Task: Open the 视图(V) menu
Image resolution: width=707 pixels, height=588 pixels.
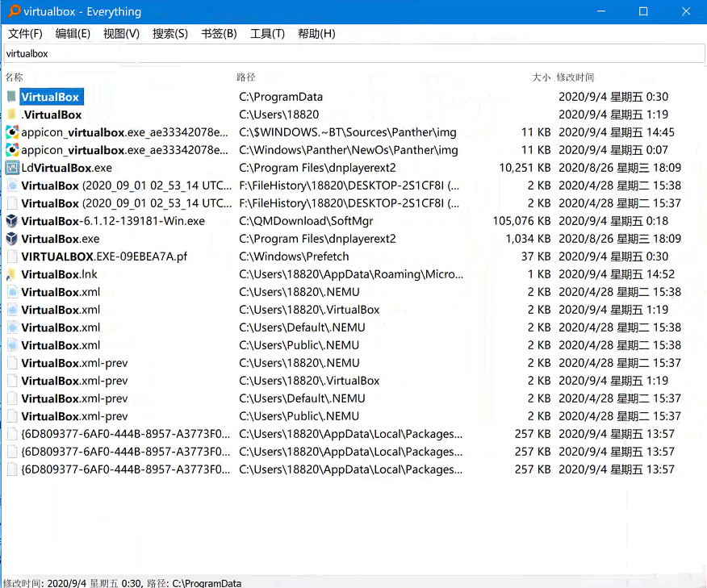Action: point(122,34)
